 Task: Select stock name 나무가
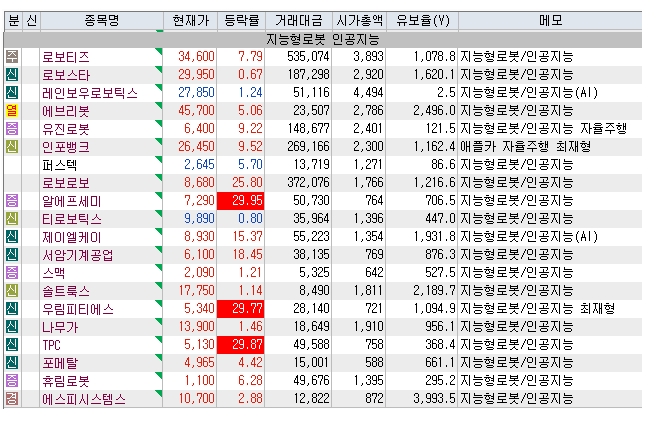[x=60, y=327]
